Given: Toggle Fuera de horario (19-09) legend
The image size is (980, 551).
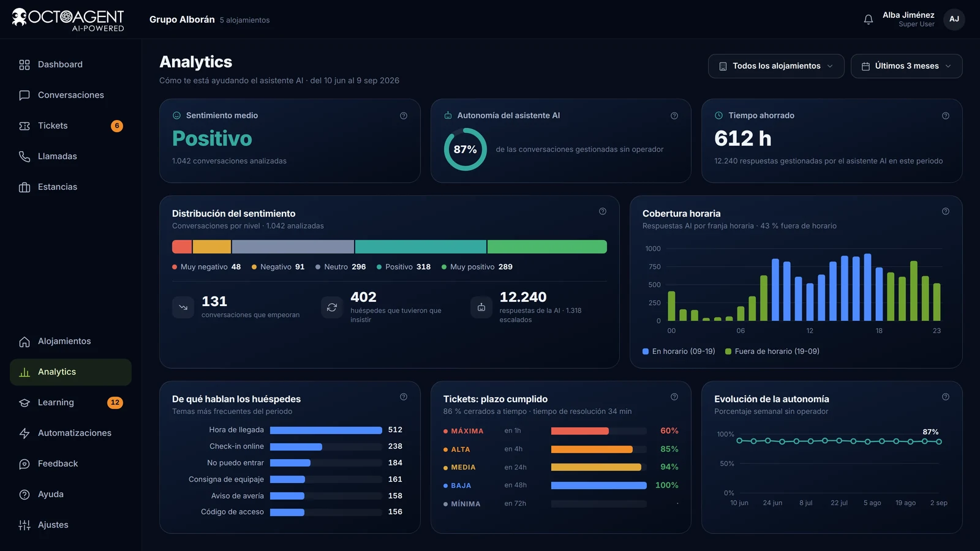Looking at the screenshot, I should (x=772, y=351).
